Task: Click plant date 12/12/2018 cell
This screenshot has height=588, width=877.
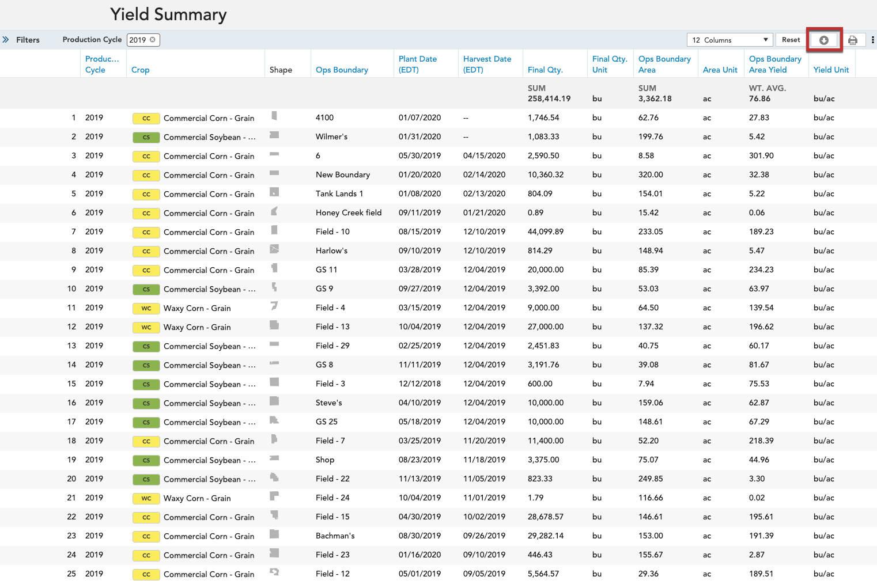Action: pos(419,384)
